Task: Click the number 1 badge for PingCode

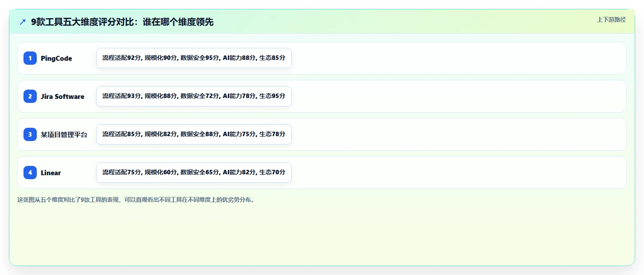Action: 30,58
